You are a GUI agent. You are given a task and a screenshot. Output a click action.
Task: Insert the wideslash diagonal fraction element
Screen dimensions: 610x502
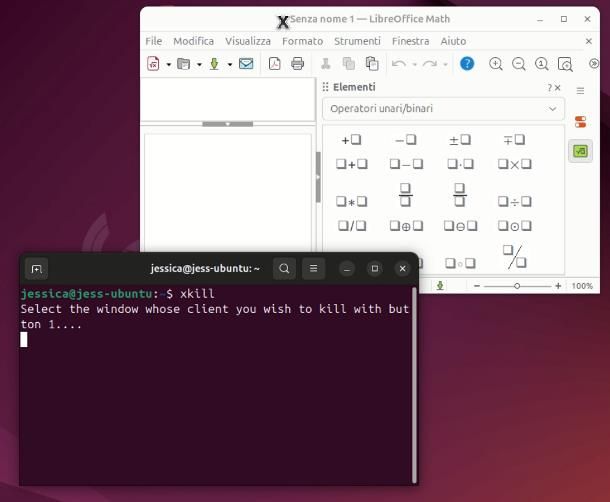pyautogui.click(x=514, y=256)
